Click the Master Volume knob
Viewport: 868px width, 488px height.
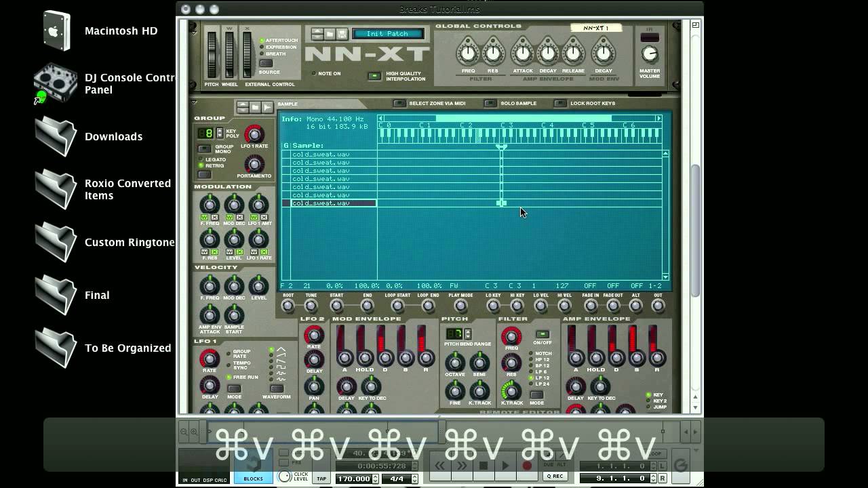pyautogui.click(x=649, y=54)
